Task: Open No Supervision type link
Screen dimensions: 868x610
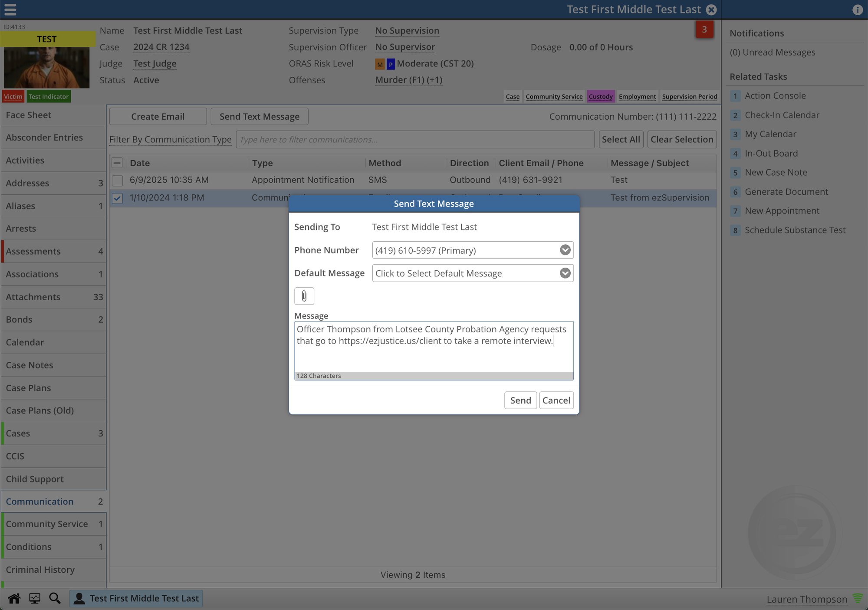Action: point(407,31)
